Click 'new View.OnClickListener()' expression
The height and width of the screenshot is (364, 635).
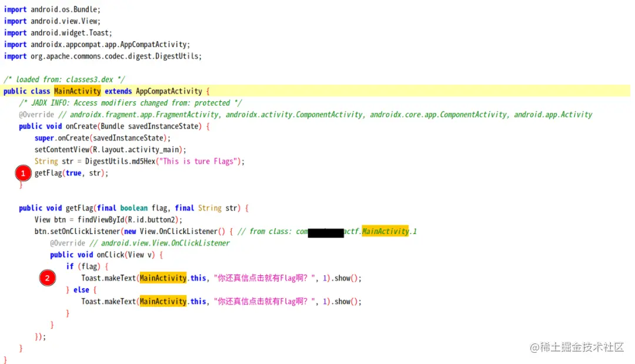tap(175, 232)
